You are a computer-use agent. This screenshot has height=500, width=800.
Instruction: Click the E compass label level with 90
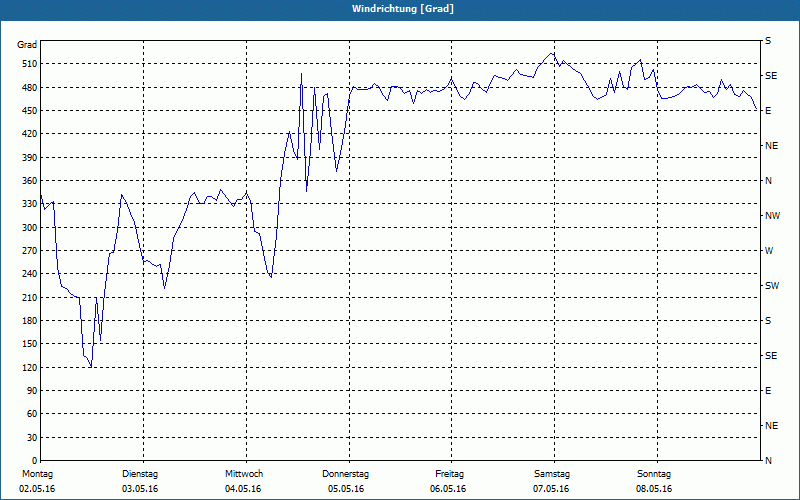[768, 391]
